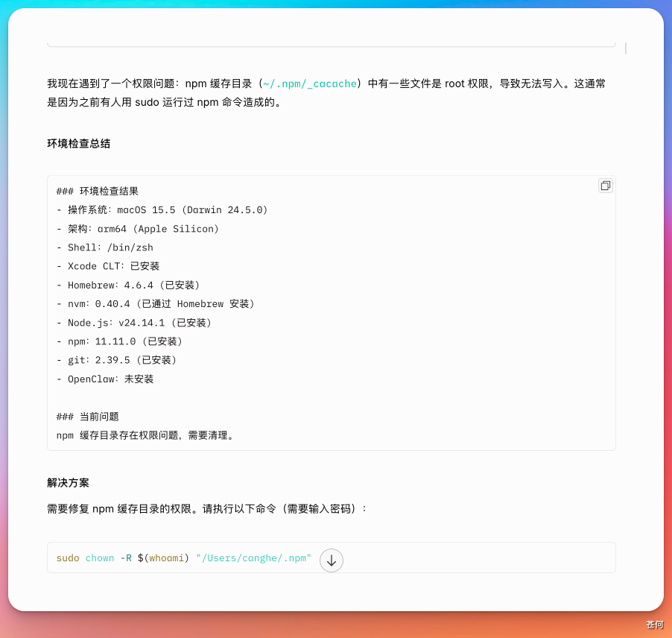The width and height of the screenshot is (672, 638).
Task: Click the copy icon on the environment check block
Action: (605, 186)
